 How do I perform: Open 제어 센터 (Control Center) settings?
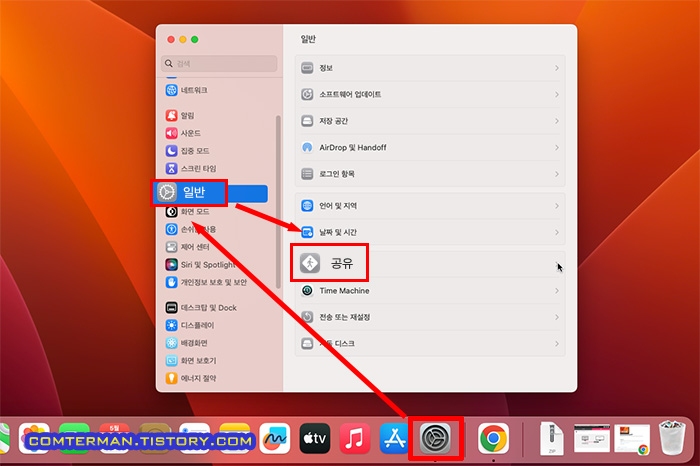click(x=188, y=247)
